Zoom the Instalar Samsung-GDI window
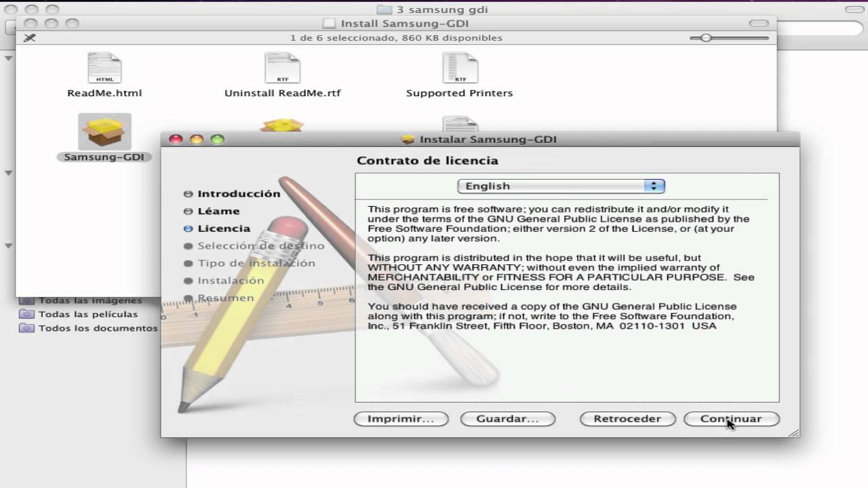Viewport: 868px width, 488px height. pyautogui.click(x=217, y=140)
